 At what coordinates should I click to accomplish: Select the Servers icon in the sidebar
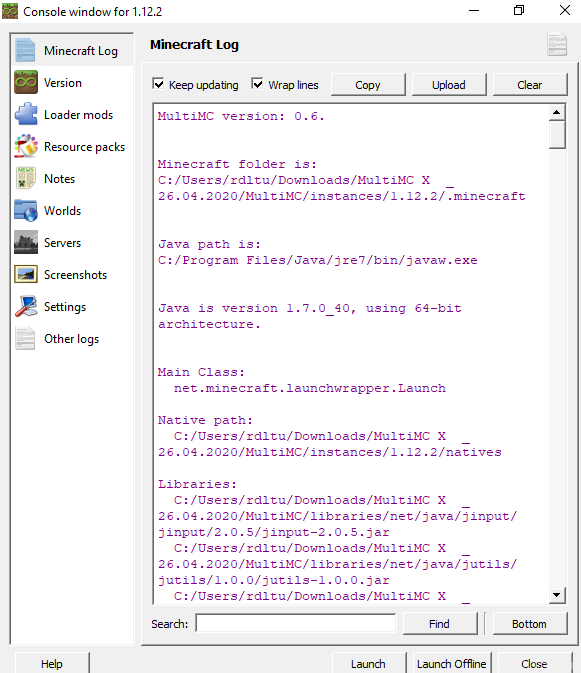[26, 243]
